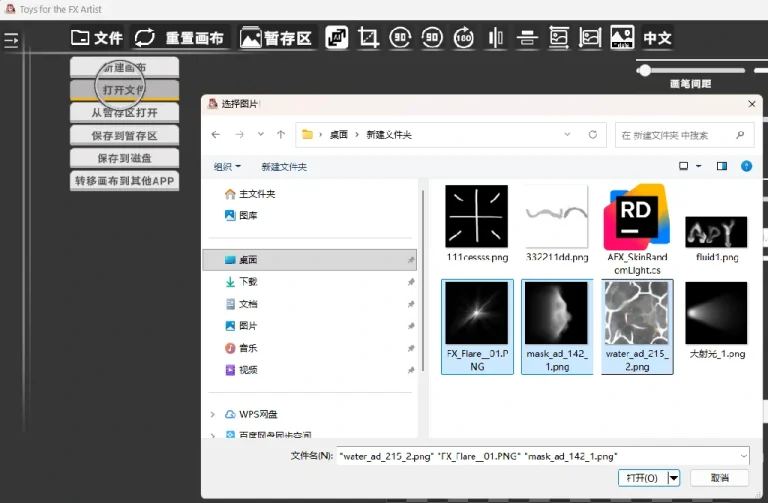768x503 pixels.
Task: Click the vertical flip mirror icon
Action: (x=527, y=38)
